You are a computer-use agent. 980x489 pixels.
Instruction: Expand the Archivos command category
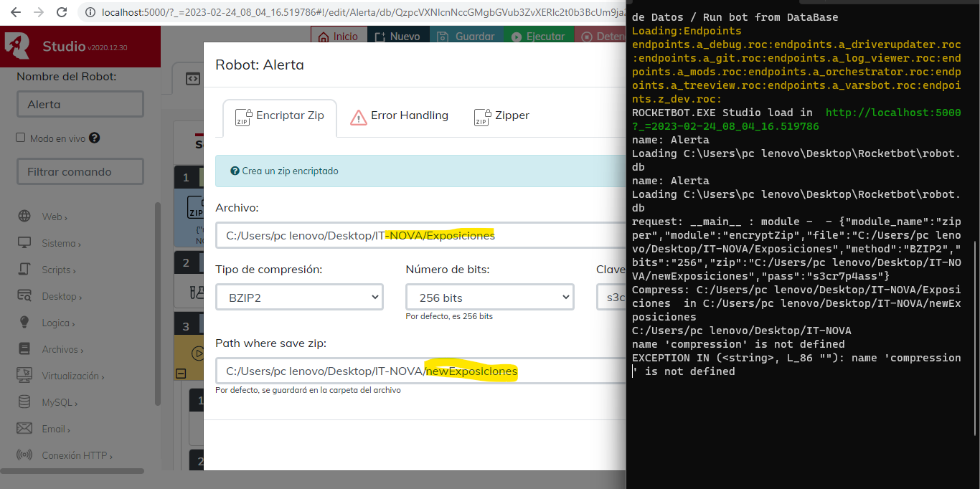62,349
